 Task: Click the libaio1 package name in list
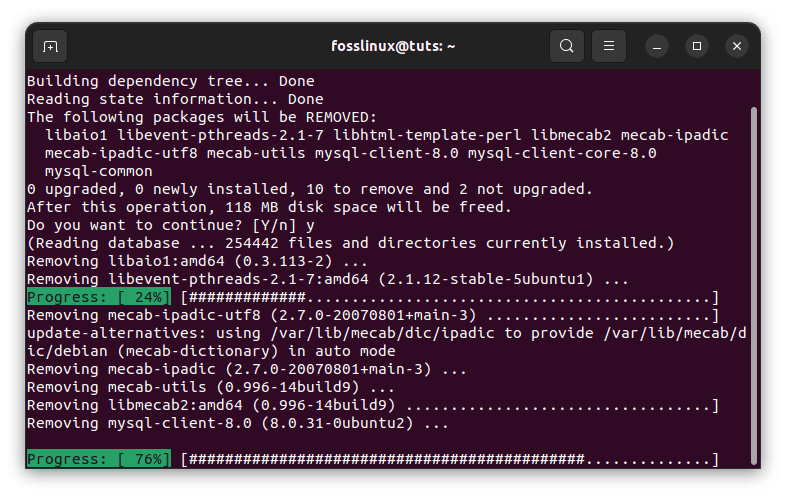(76, 135)
